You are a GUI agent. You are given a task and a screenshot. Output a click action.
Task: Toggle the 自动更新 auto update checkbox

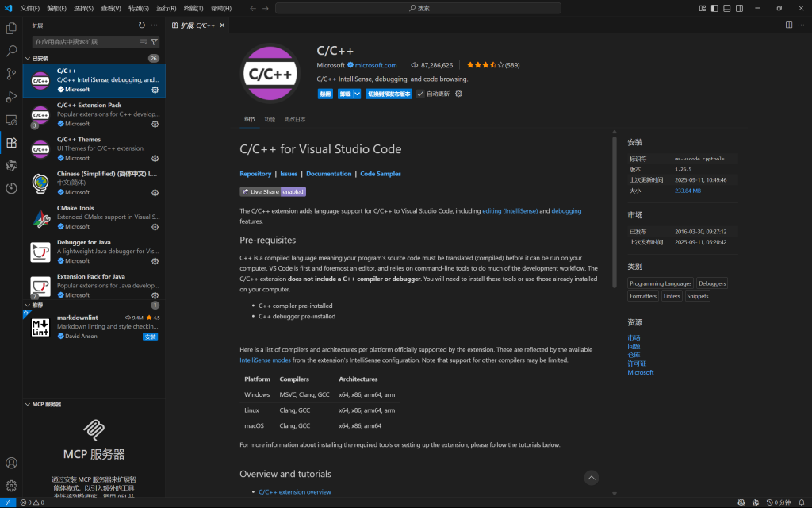coord(421,94)
